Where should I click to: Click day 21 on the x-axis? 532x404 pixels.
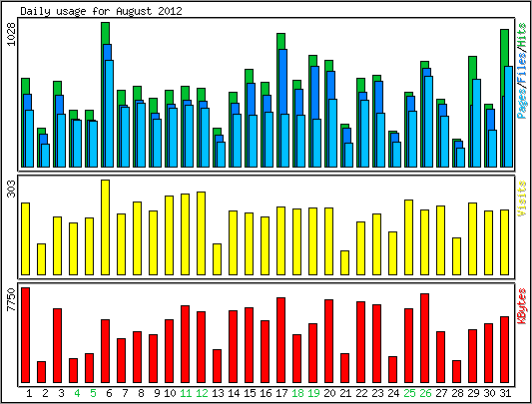click(345, 393)
